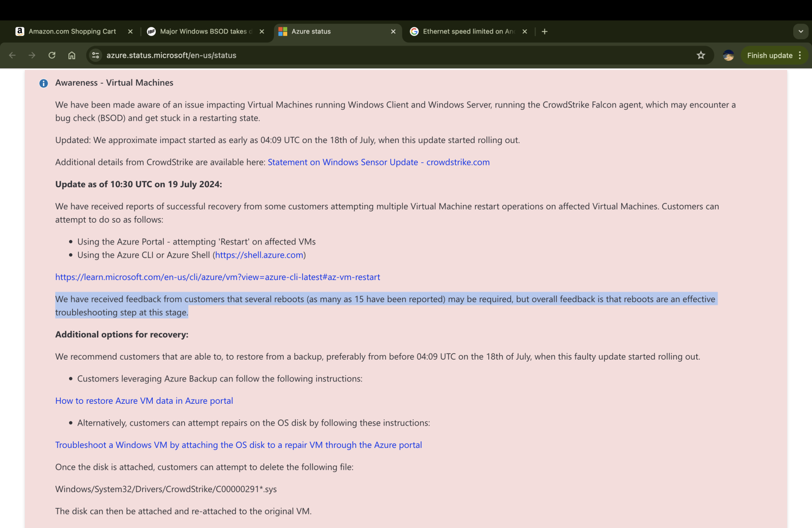The width and height of the screenshot is (812, 528).
Task: Click the blue Awareness info icon
Action: coord(44,83)
